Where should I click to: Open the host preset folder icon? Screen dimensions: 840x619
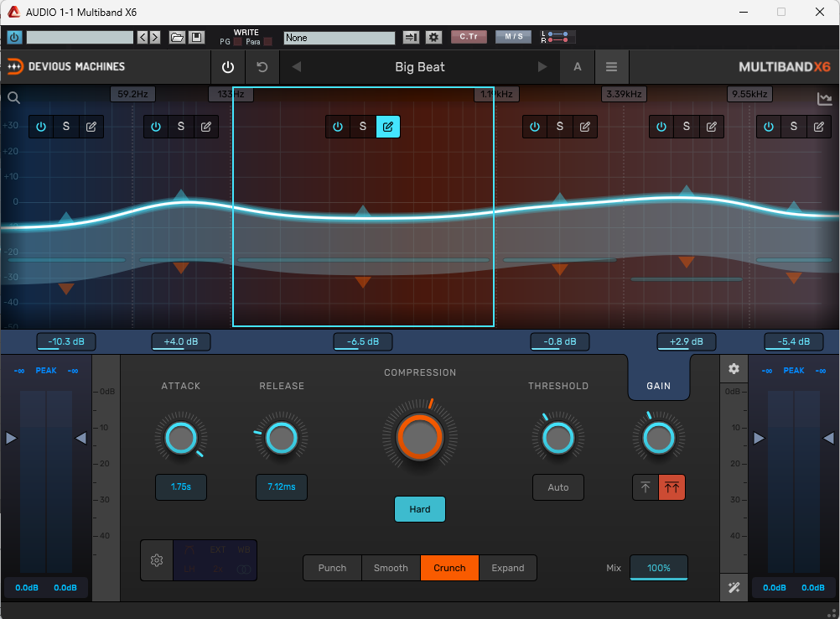click(177, 37)
